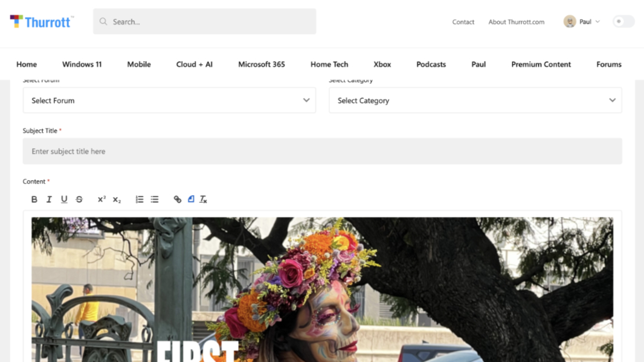Open the Mobile section
Screen dimensions: 644x362
point(139,64)
